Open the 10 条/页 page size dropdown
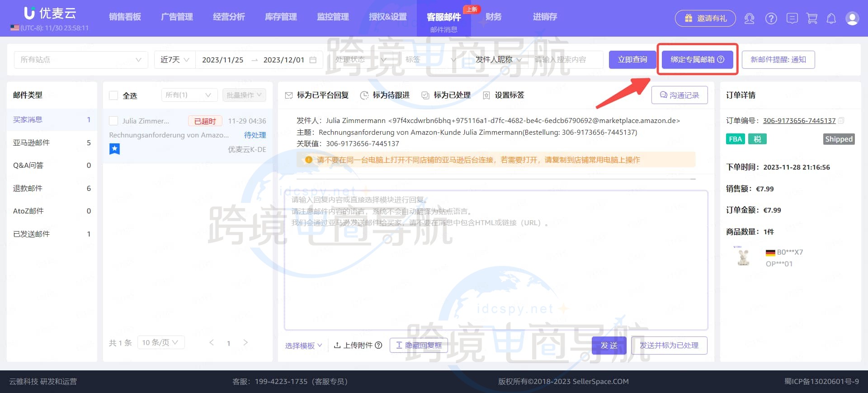Viewport: 868px width, 393px height. tap(160, 342)
